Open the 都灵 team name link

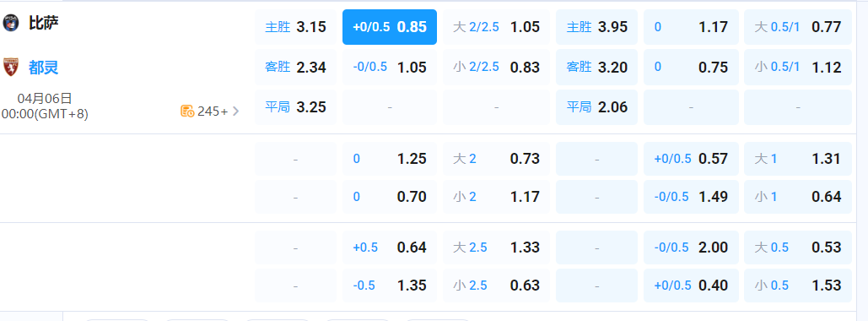click(44, 68)
